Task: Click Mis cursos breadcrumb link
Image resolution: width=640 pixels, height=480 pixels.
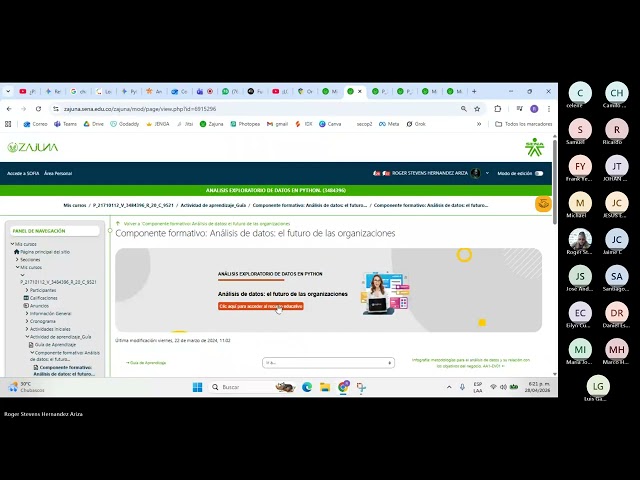Action: coord(75,205)
